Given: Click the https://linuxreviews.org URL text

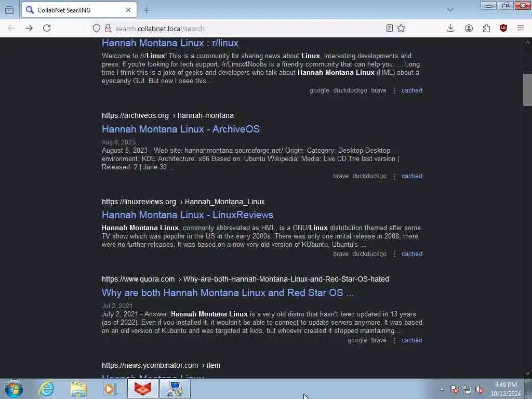Looking at the screenshot, I should 139,202.
